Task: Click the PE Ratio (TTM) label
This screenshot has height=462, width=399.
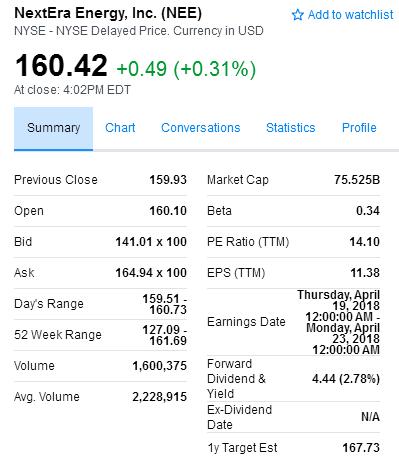Action: click(x=248, y=242)
